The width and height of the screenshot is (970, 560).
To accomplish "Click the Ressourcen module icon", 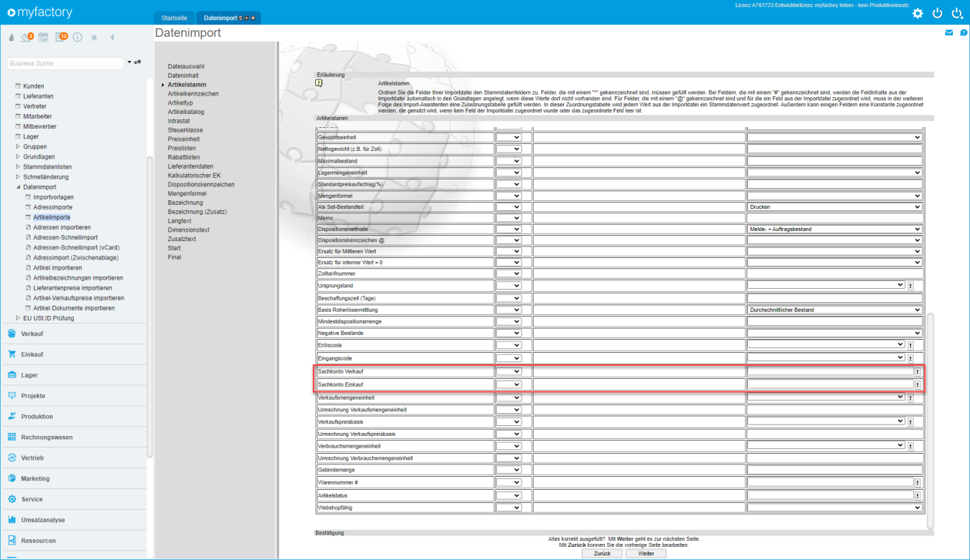I will click(12, 541).
